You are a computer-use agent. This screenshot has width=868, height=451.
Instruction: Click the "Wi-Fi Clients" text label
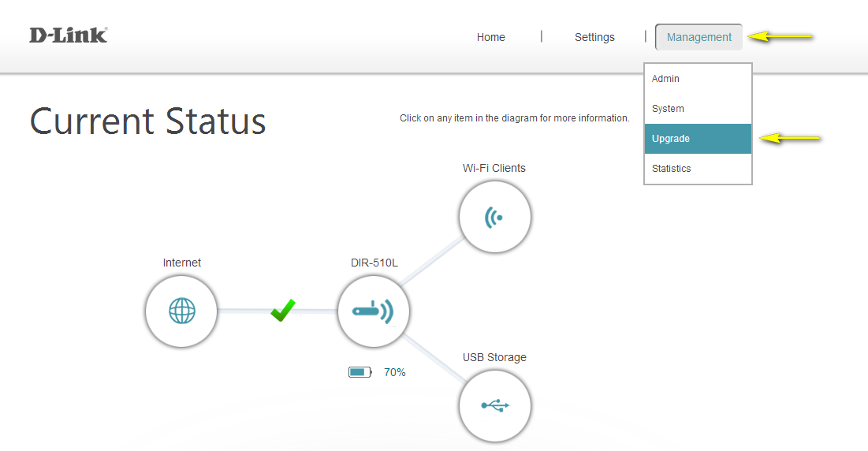[494, 168]
